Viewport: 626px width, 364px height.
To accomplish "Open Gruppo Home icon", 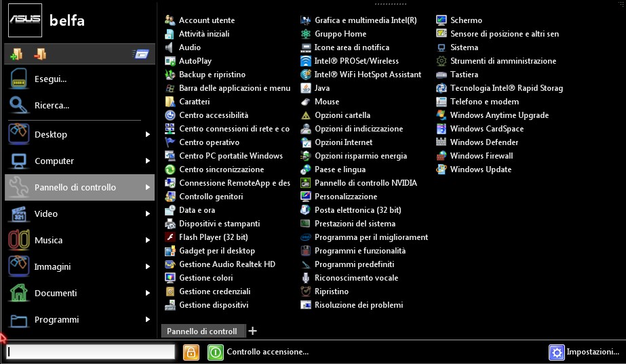I will pyautogui.click(x=306, y=33).
